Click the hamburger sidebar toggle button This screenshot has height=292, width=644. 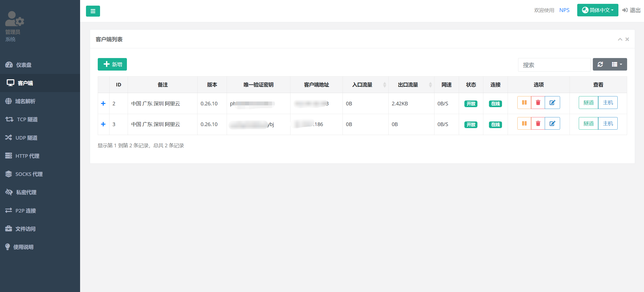pyautogui.click(x=93, y=11)
